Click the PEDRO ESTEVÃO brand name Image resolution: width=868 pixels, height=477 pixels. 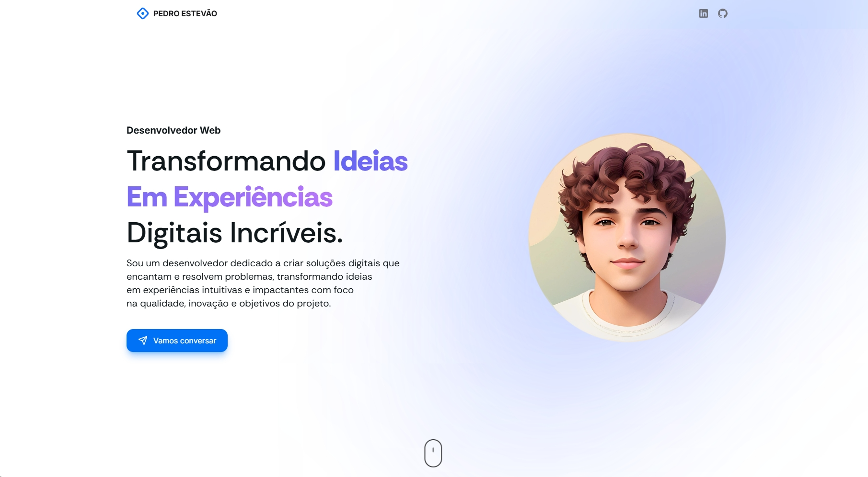click(x=185, y=13)
